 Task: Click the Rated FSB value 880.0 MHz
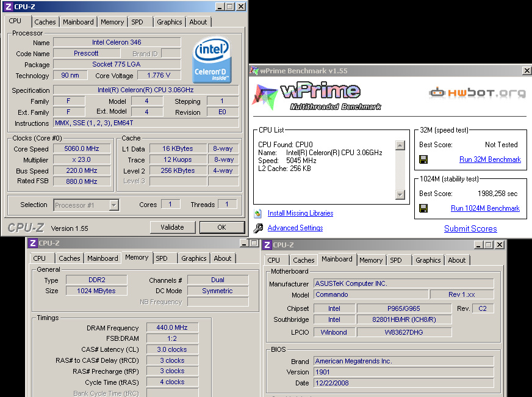tap(82, 181)
